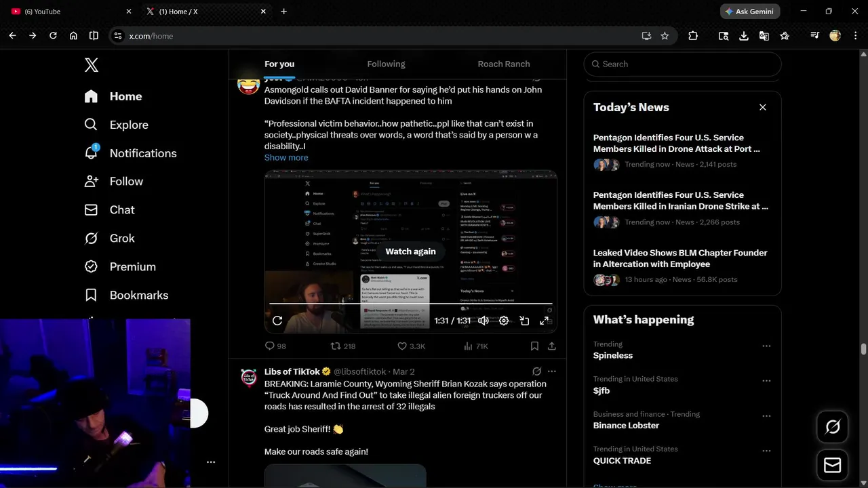Repost the Asmongold post (218)
The image size is (868, 488).
coord(343,346)
